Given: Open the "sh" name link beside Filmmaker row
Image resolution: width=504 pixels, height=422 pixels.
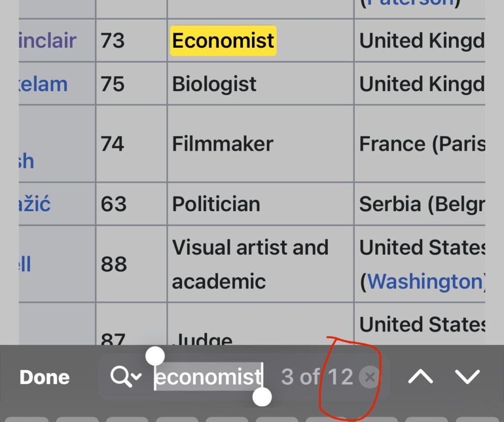Looking at the screenshot, I should (27, 161).
